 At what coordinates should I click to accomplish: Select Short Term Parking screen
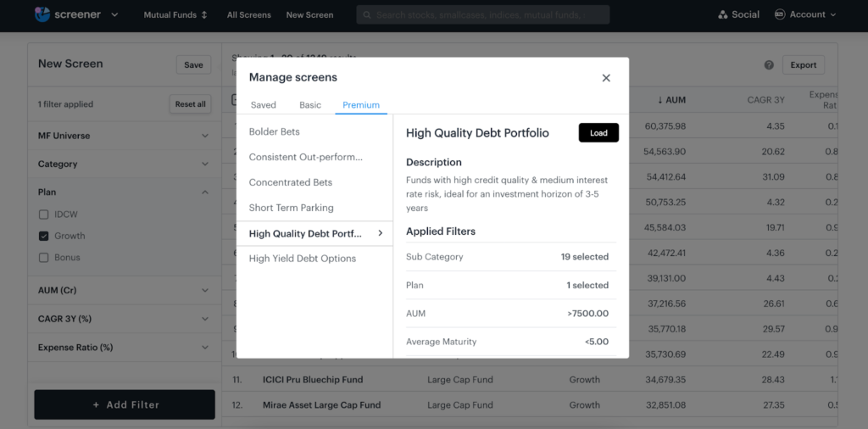coord(292,208)
